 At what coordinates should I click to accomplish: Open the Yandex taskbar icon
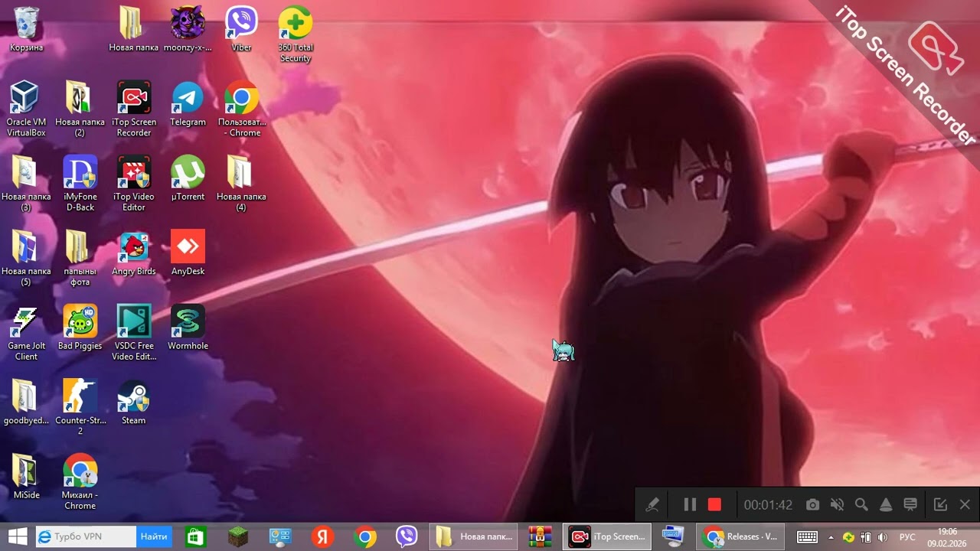(322, 536)
